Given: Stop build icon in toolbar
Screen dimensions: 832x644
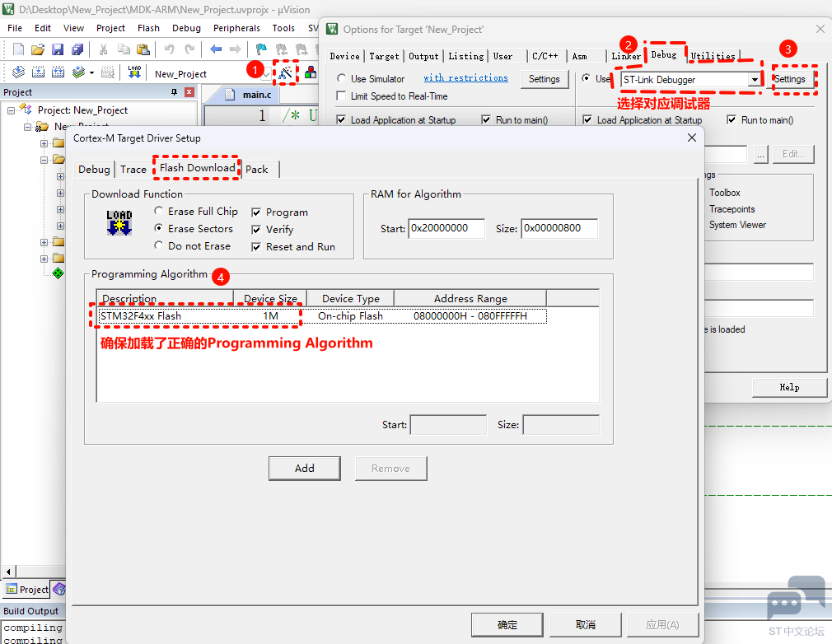Looking at the screenshot, I should [108, 72].
